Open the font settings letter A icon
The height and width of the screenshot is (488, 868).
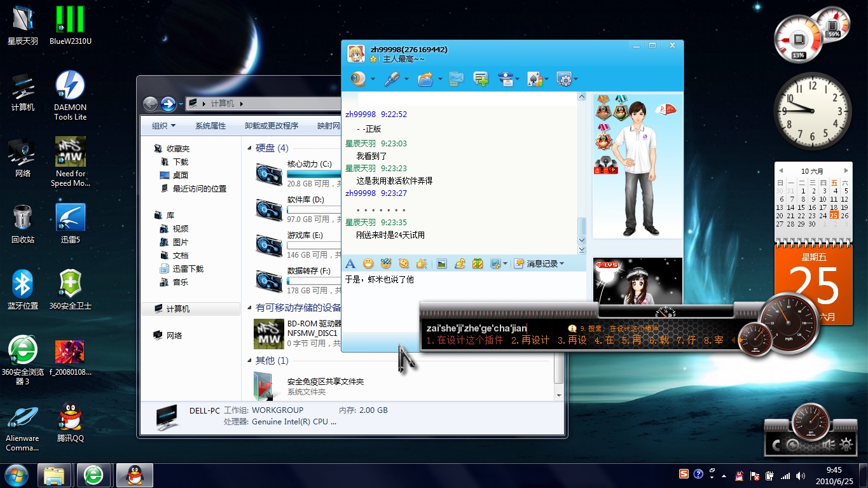click(x=350, y=263)
